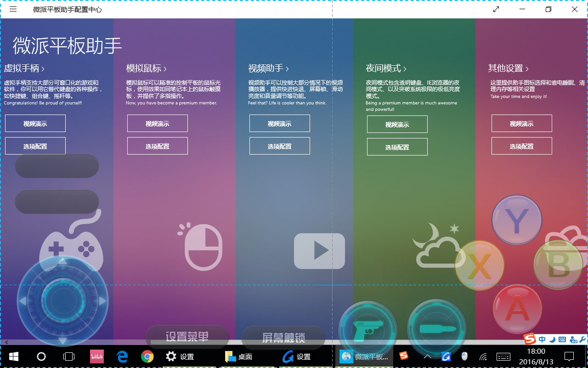Tap the green B gamepad button

[x=558, y=264]
